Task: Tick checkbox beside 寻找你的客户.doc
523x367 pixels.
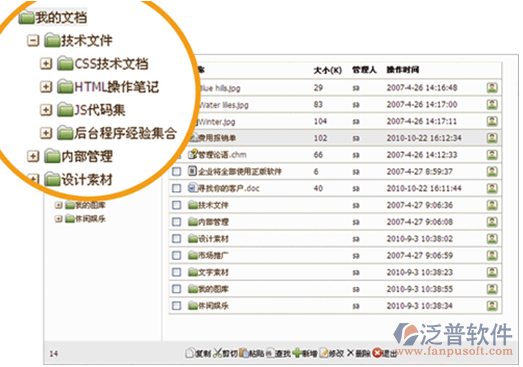Action: (x=176, y=188)
